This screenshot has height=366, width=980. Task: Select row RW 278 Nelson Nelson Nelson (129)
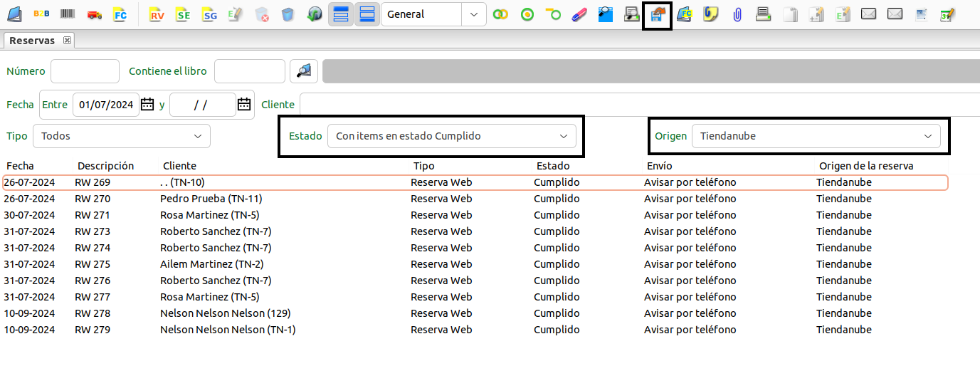[x=475, y=313]
